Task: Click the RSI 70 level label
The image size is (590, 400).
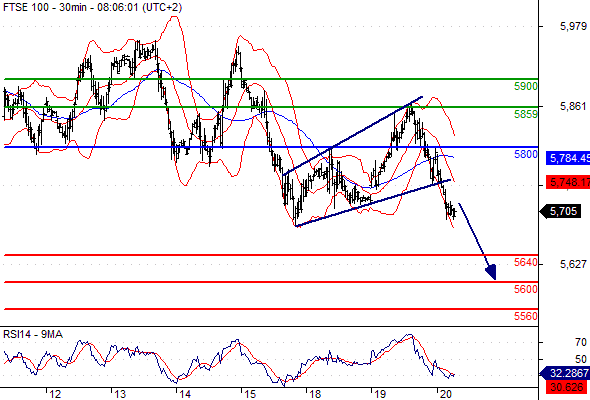Action: point(581,342)
